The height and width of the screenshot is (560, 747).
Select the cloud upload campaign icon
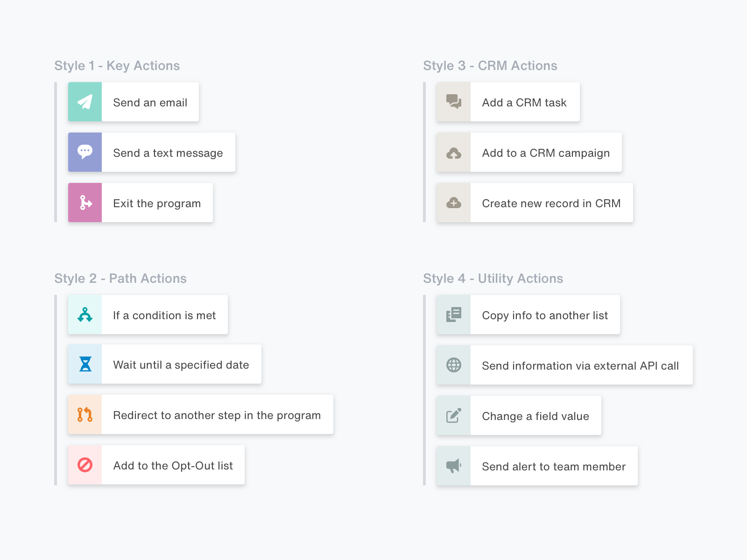pos(453,152)
